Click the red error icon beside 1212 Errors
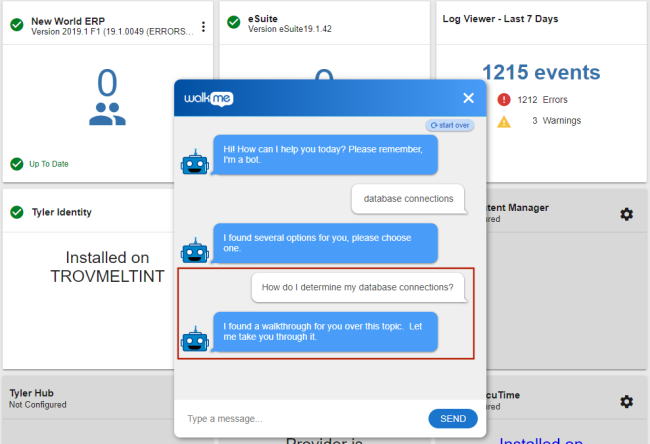 click(x=504, y=99)
